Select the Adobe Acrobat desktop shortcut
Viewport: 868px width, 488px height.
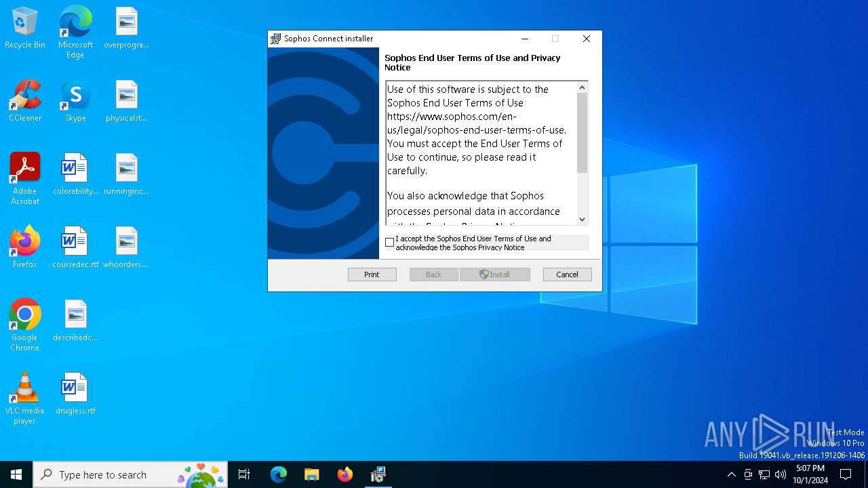pos(25,179)
